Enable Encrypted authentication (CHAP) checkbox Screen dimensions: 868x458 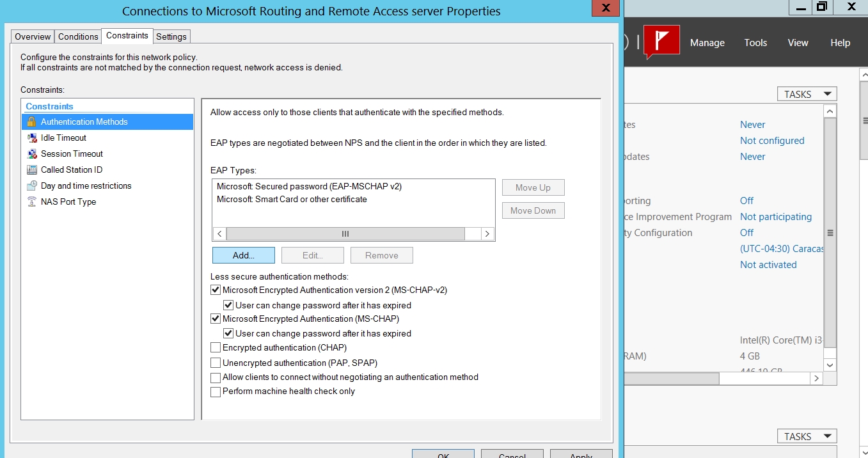point(216,348)
